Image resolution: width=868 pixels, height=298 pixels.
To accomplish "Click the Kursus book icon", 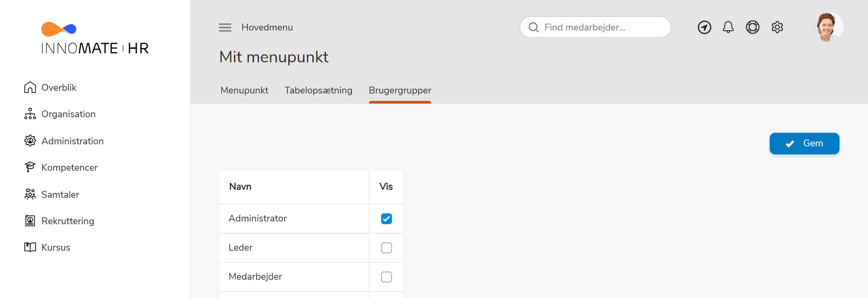I will (30, 247).
